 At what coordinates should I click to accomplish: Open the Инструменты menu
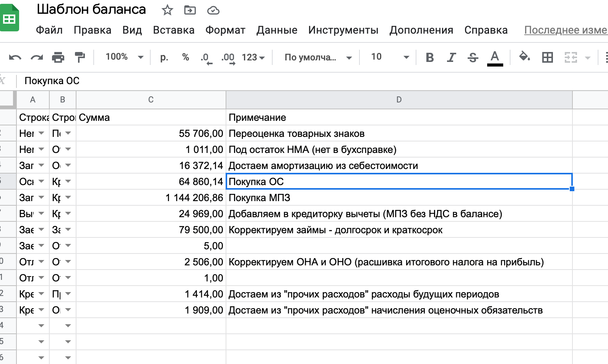click(343, 30)
